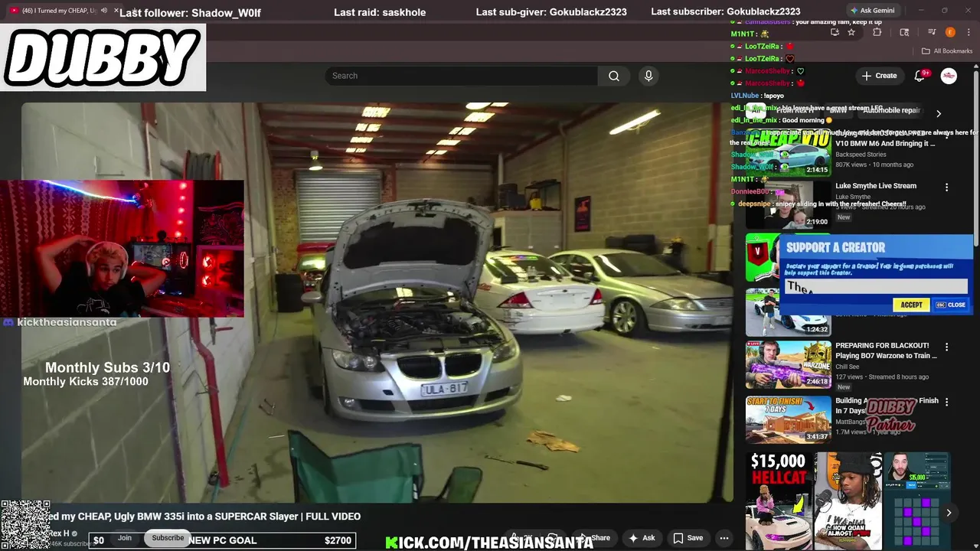Open the 'Chill See' channel name

(x=848, y=367)
